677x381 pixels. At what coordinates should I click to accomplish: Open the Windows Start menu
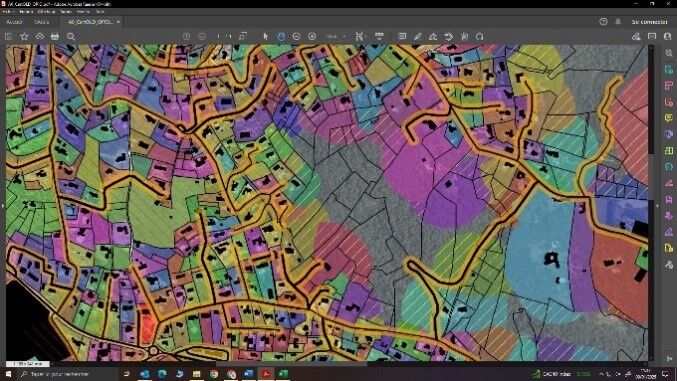(x=8, y=374)
